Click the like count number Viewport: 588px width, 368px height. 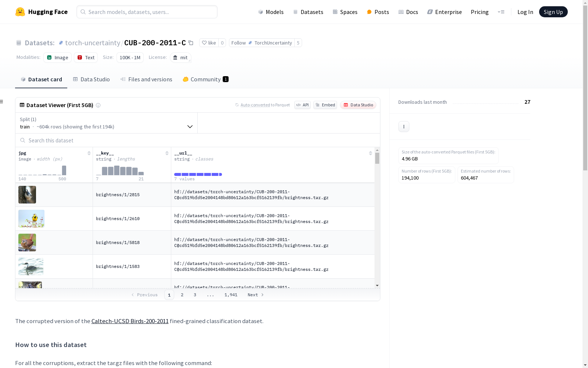click(222, 43)
